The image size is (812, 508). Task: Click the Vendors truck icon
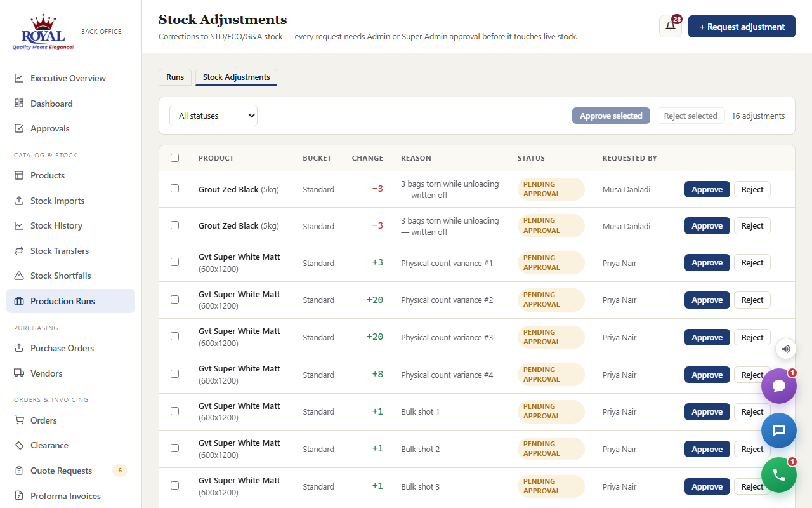pyautogui.click(x=19, y=373)
